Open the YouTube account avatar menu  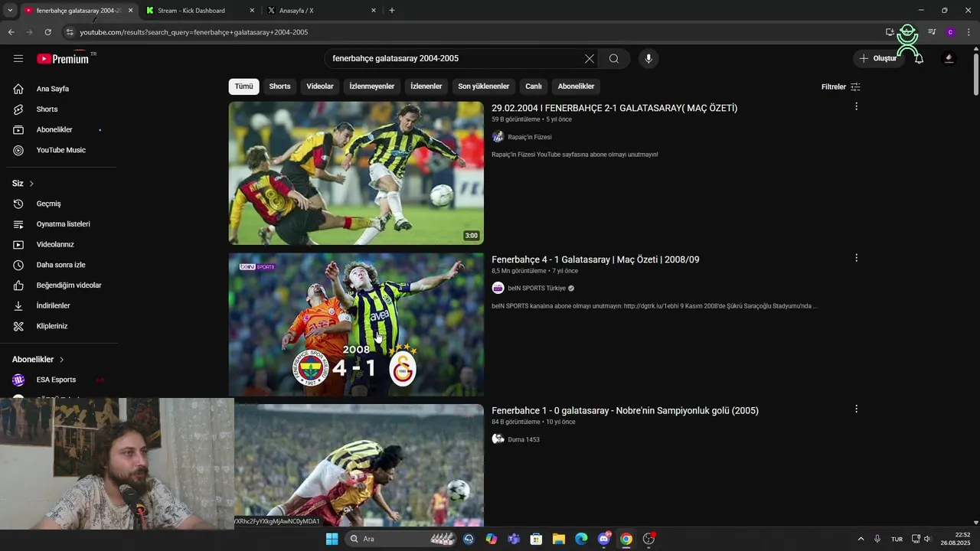(x=949, y=58)
